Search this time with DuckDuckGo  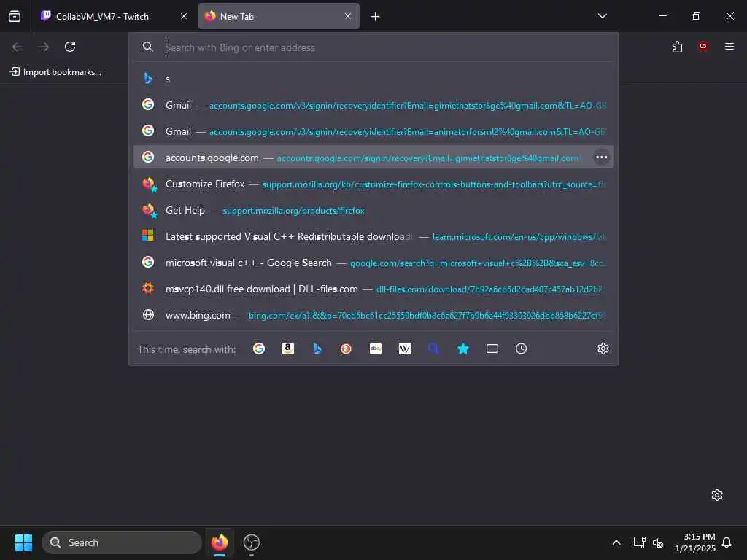click(x=347, y=349)
